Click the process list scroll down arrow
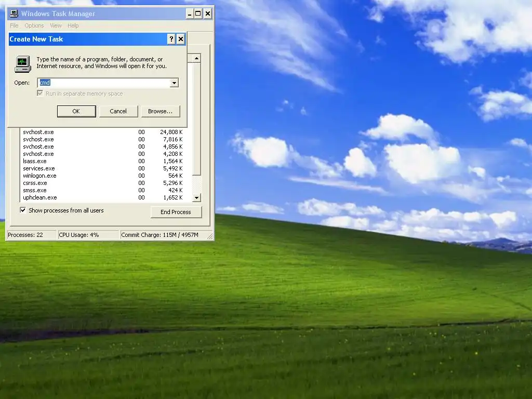Image resolution: width=532 pixels, height=399 pixels. [x=196, y=197]
